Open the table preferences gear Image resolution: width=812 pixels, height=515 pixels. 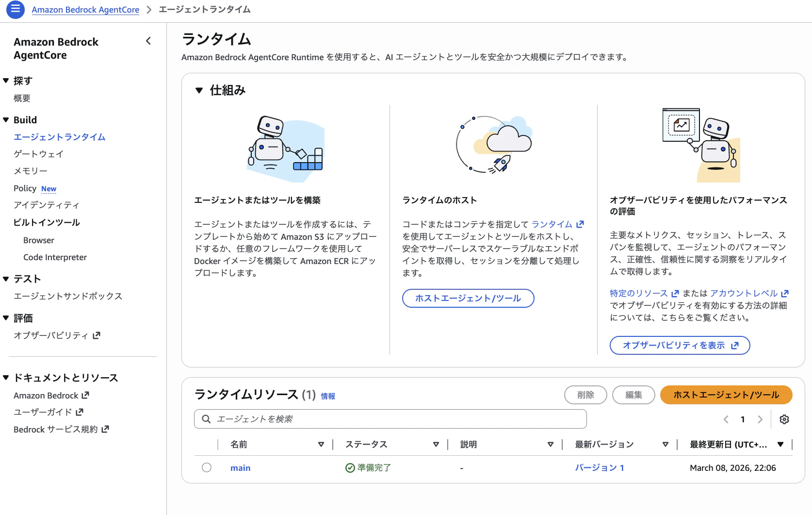point(784,419)
